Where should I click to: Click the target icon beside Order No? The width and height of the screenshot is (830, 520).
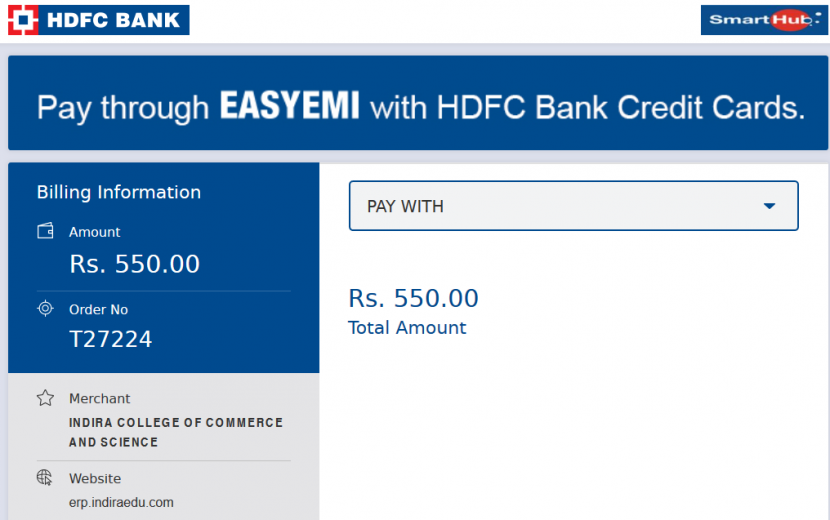click(45, 308)
